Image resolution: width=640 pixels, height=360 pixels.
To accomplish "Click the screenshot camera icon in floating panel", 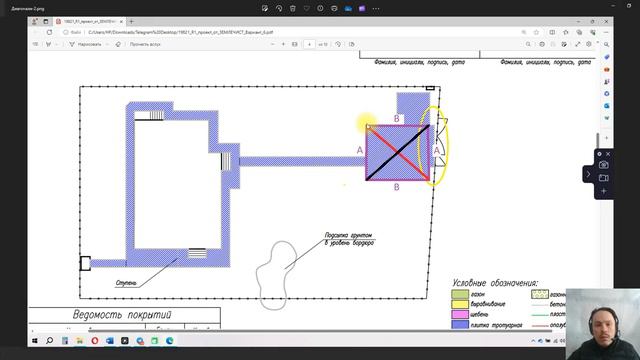I will [x=604, y=165].
